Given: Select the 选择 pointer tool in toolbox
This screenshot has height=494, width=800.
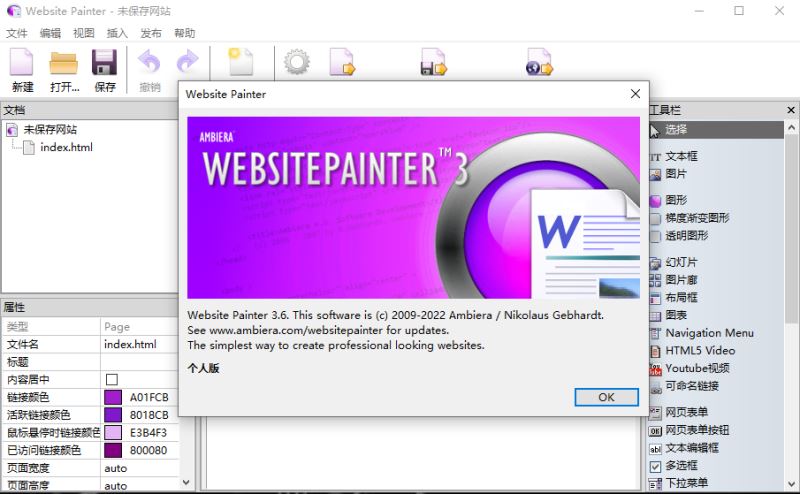Looking at the screenshot, I should (716, 130).
